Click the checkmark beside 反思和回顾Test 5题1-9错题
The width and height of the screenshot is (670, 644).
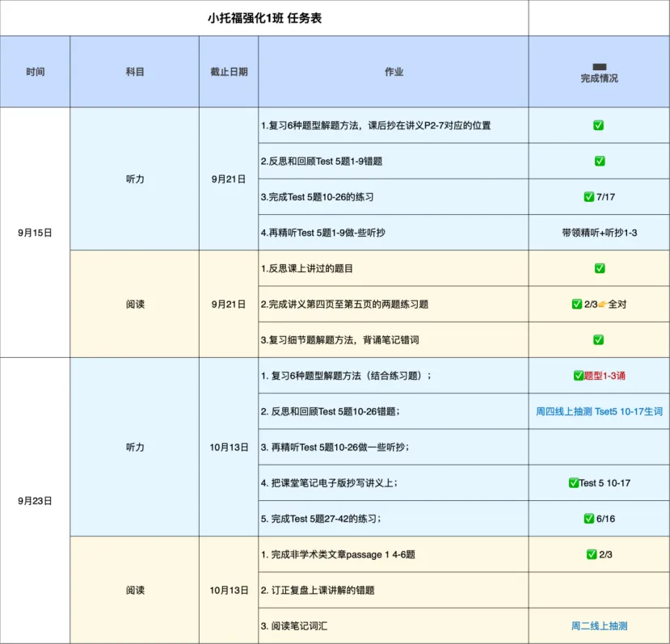click(x=600, y=161)
